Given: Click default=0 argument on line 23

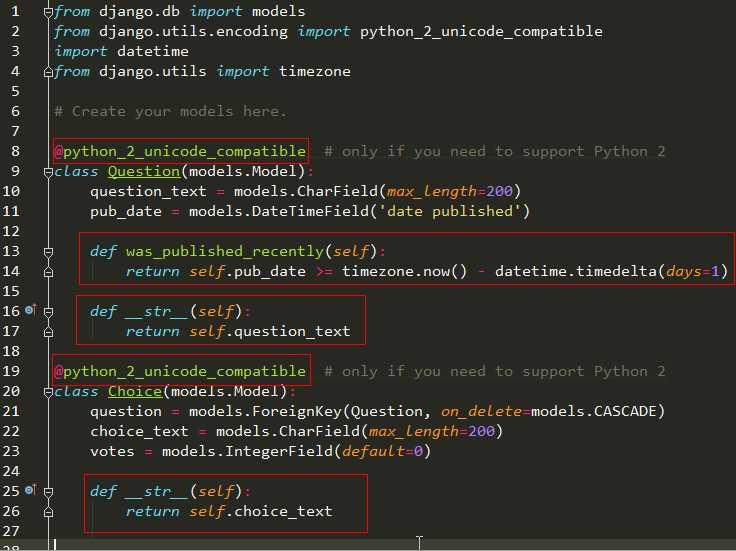Looking at the screenshot, I should [382, 452].
